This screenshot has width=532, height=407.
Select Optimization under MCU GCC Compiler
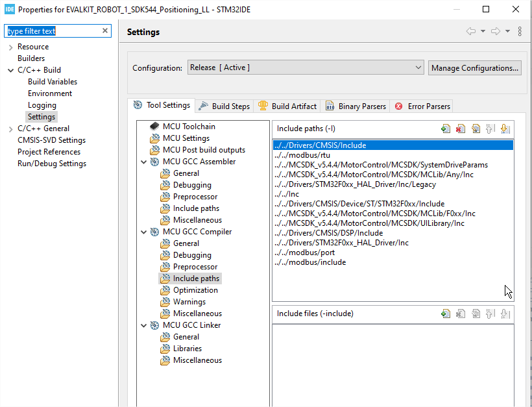tap(195, 290)
